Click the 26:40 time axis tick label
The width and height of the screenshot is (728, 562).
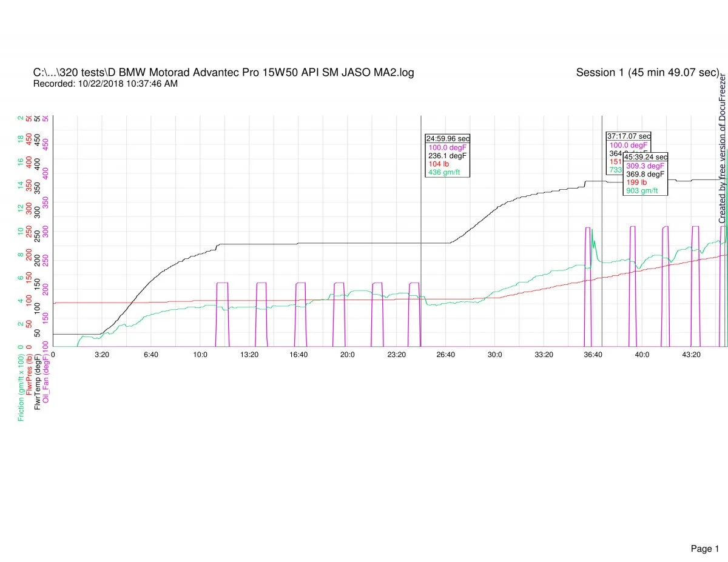pos(445,355)
